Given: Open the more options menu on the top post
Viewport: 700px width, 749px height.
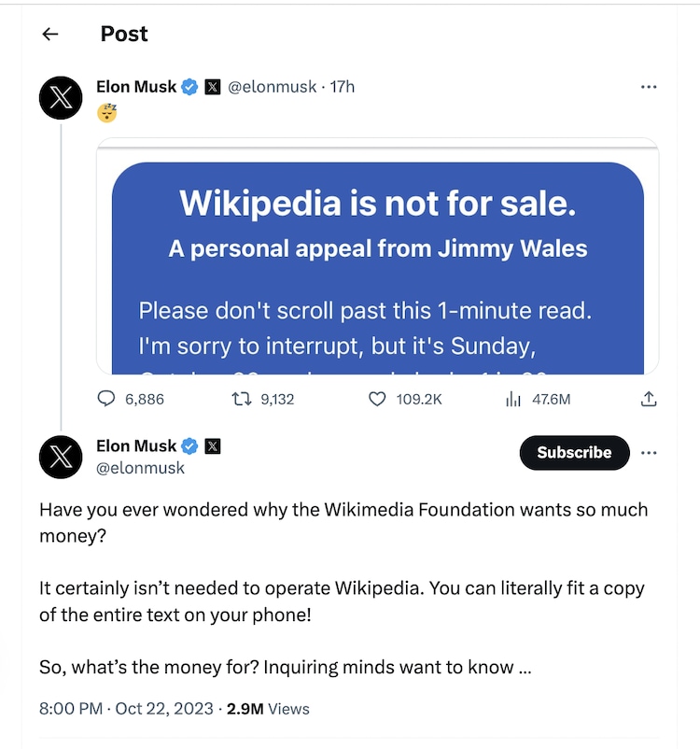Looking at the screenshot, I should point(649,87).
